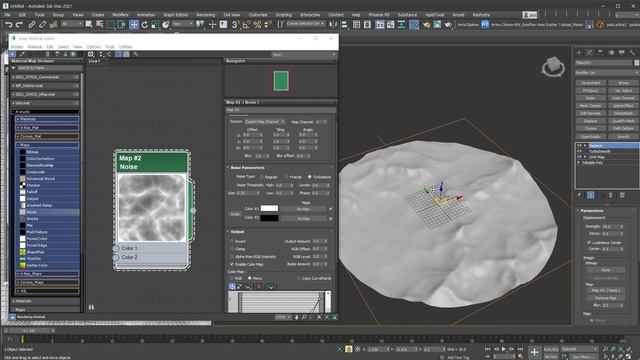Uncheck Enable Color Map checkbox

[x=232, y=264]
